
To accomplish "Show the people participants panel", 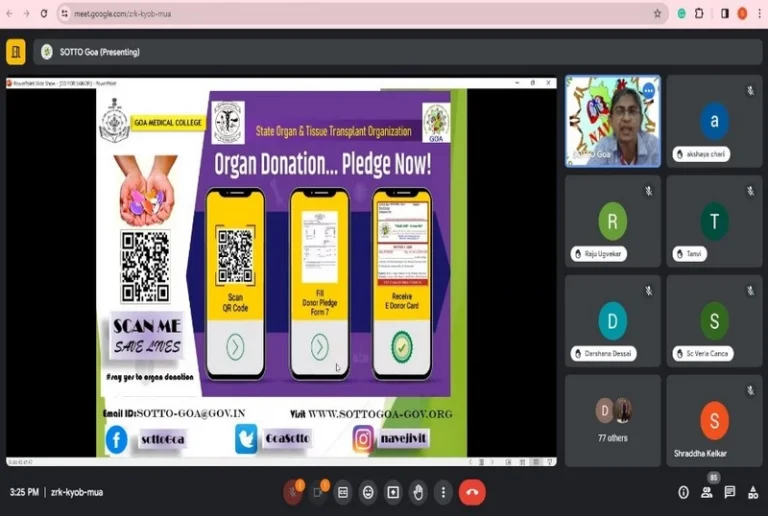I will click(706, 493).
